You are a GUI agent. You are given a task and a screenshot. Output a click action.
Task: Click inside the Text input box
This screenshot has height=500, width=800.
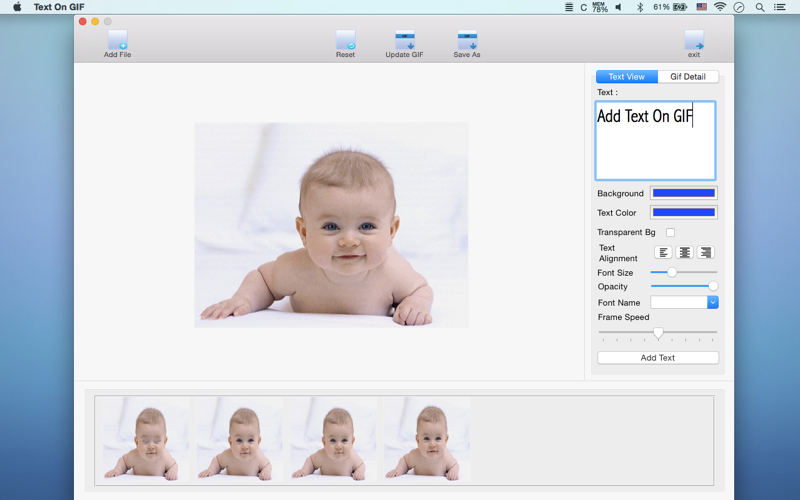656,140
